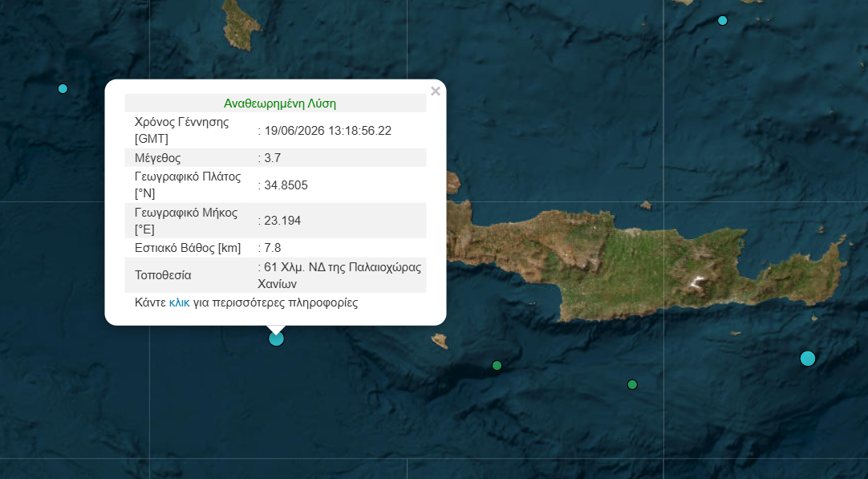The width and height of the screenshot is (868, 479).
Task: Select the large cyan marker southeast of Crete
Action: [808, 359]
